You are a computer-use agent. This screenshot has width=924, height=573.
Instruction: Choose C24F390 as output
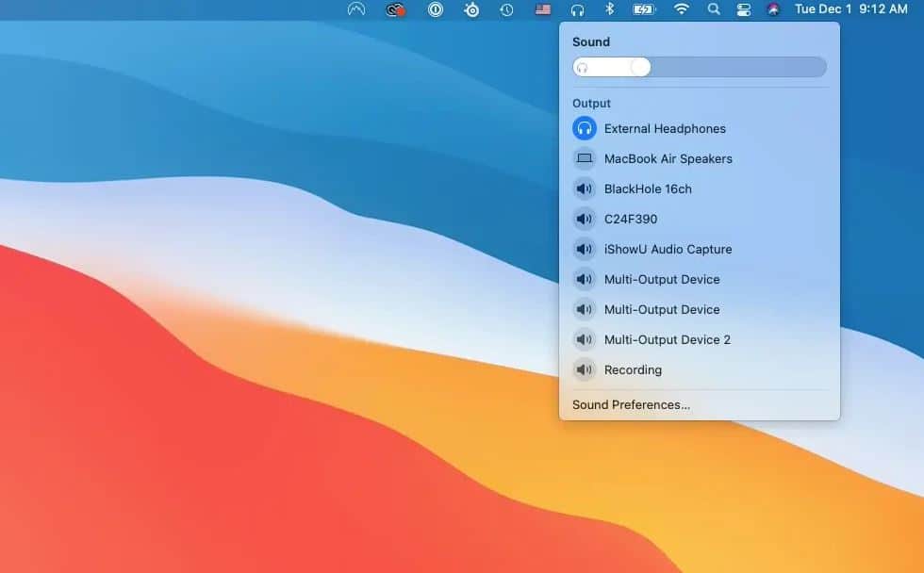[699, 219]
